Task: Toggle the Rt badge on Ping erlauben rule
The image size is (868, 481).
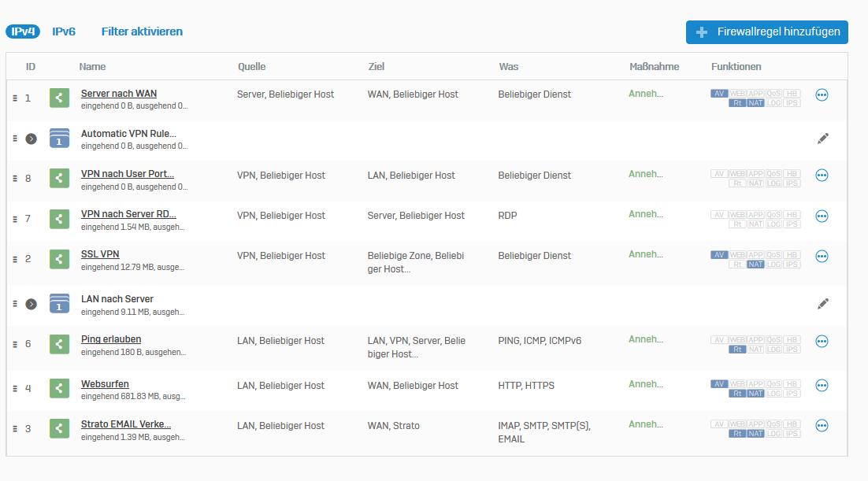Action: (737, 350)
